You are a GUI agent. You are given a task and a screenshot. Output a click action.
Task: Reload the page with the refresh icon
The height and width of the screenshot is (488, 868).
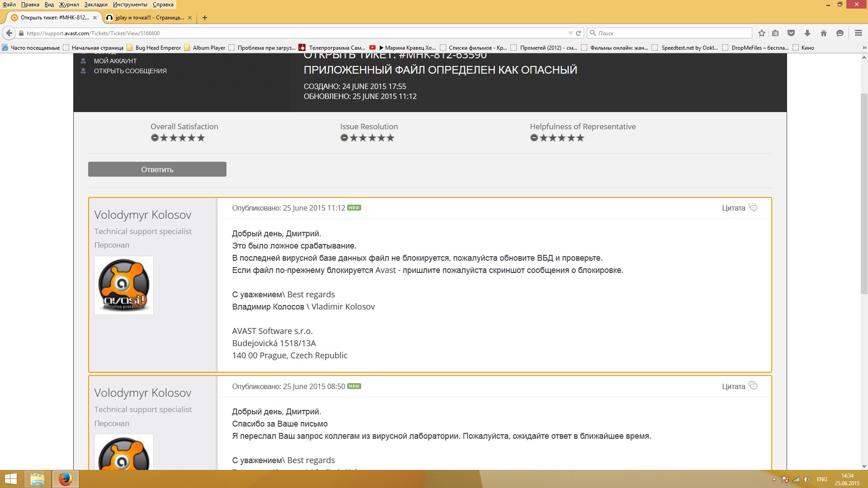point(578,33)
